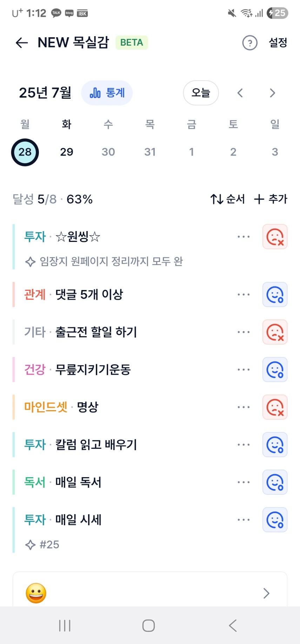Open 설정 settings
The width and height of the screenshot is (300, 644).
(278, 43)
